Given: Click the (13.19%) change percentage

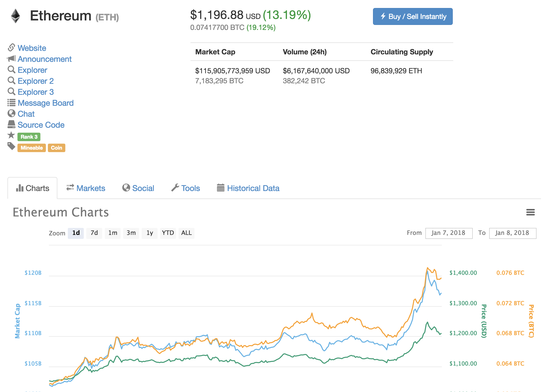Looking at the screenshot, I should click(287, 15).
